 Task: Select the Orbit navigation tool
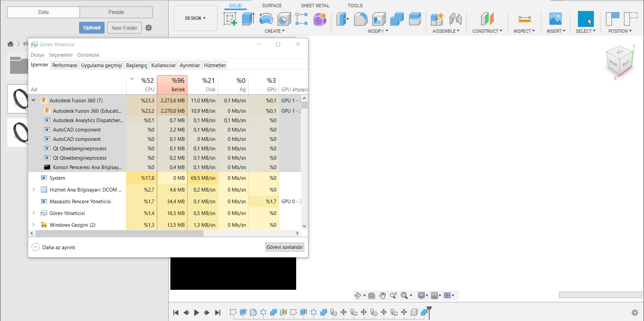pyautogui.click(x=358, y=296)
